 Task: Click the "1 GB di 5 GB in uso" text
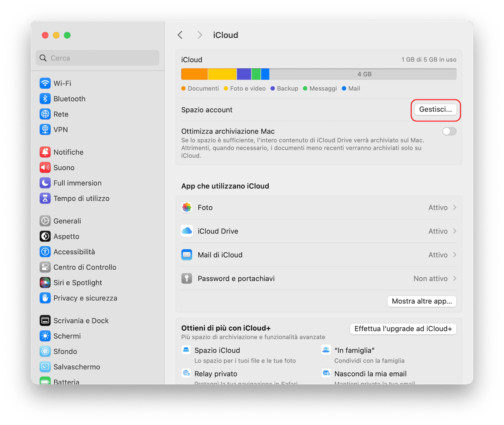[x=429, y=60]
